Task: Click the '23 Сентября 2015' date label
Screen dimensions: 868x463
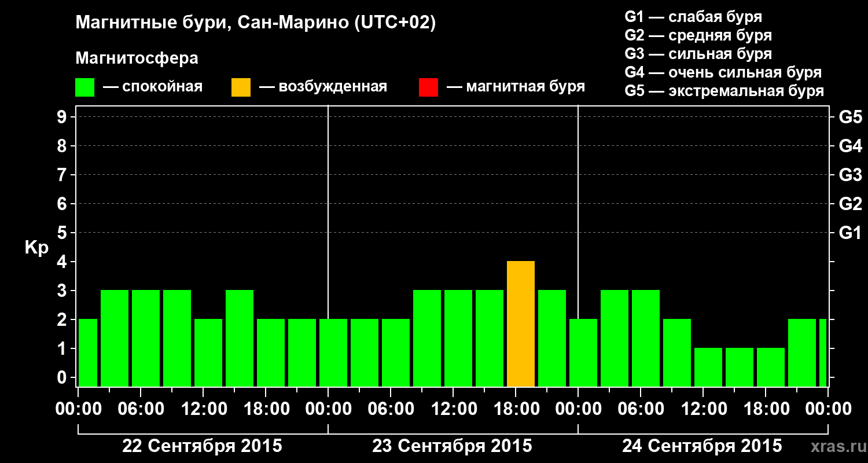Action: [452, 446]
